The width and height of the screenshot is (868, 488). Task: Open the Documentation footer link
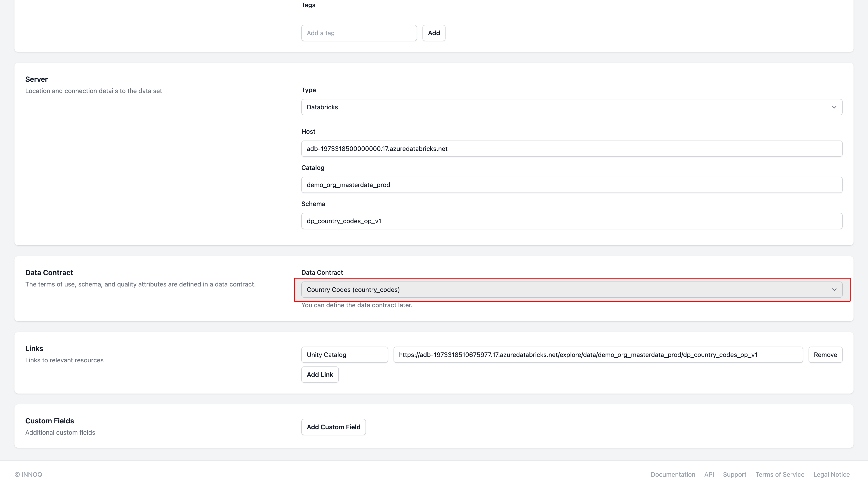672,474
